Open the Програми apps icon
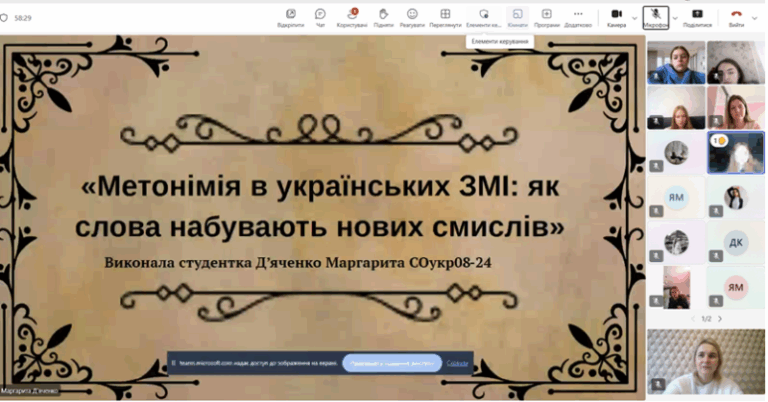Screen dimensions: 768x402 547,16
